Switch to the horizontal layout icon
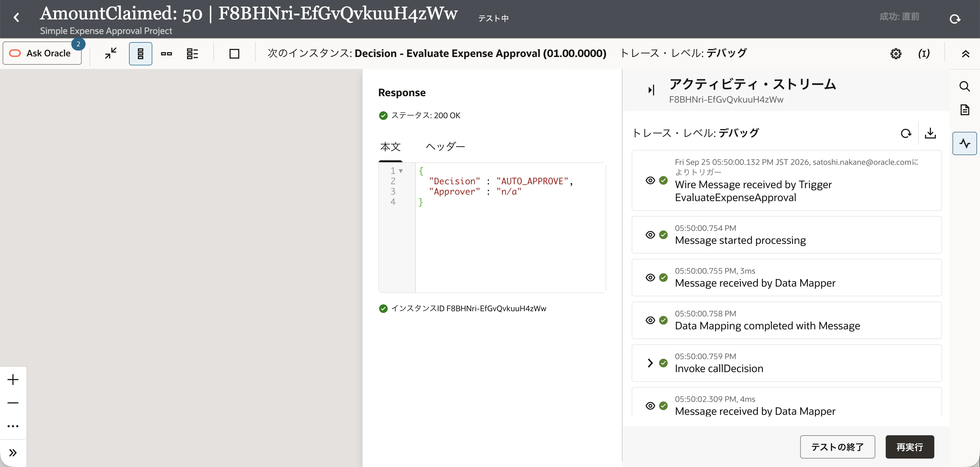The height and width of the screenshot is (467, 980). (x=166, y=54)
